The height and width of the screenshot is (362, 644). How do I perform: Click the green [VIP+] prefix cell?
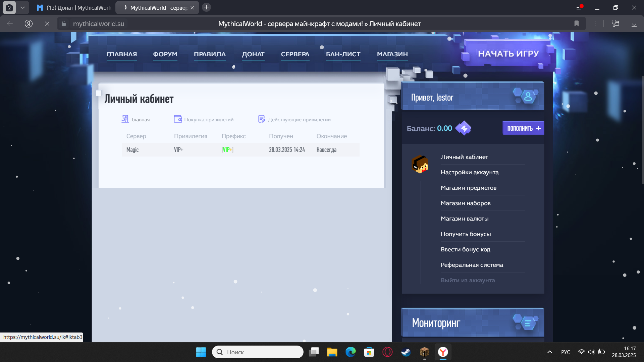tap(227, 149)
